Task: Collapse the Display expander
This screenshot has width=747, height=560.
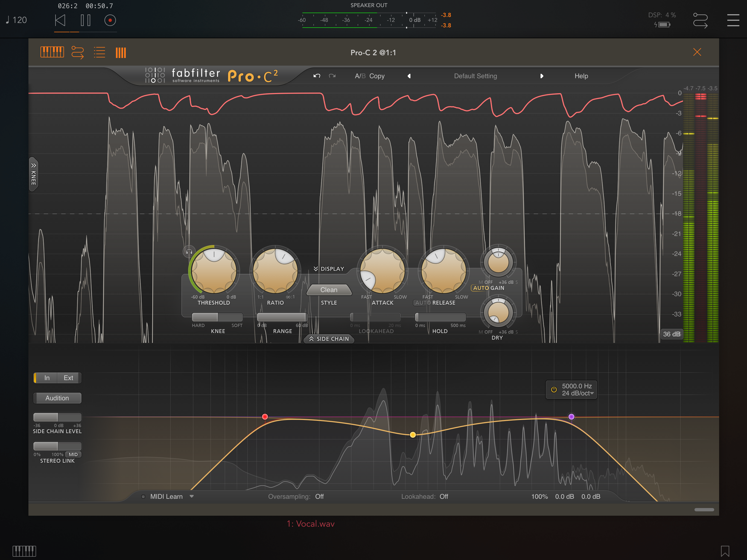Action: [x=329, y=269]
